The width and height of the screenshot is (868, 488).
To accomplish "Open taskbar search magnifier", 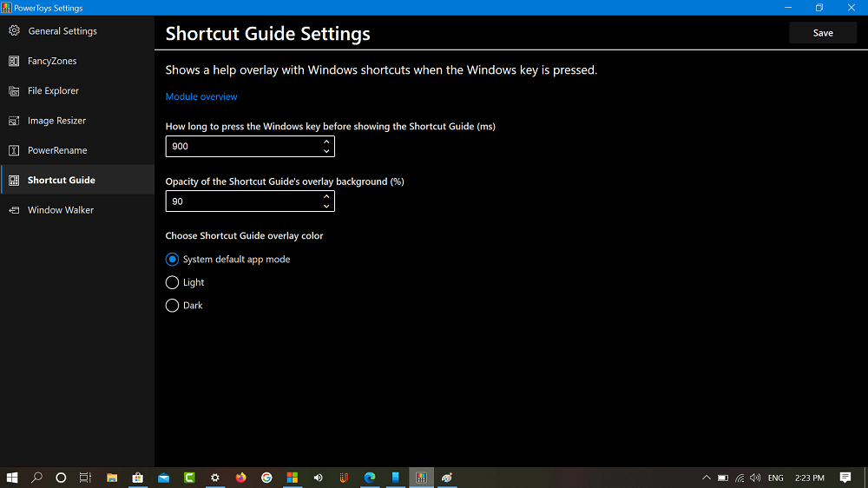I will pos(36,478).
